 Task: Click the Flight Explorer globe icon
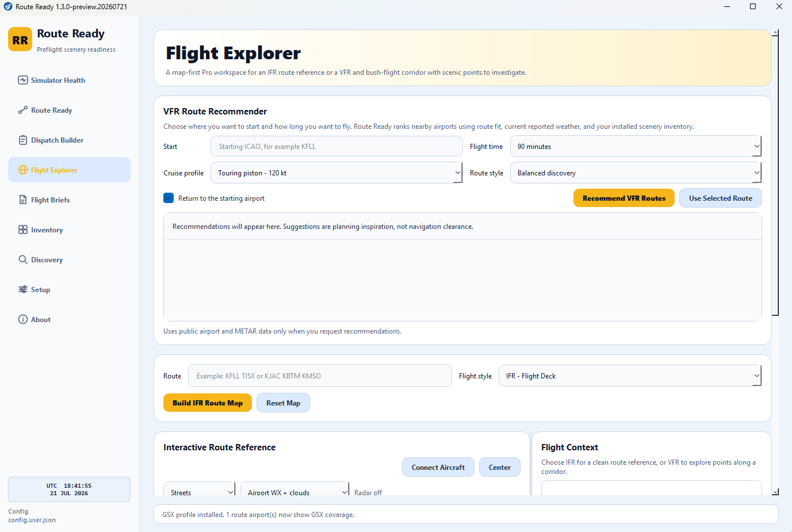[23, 170]
